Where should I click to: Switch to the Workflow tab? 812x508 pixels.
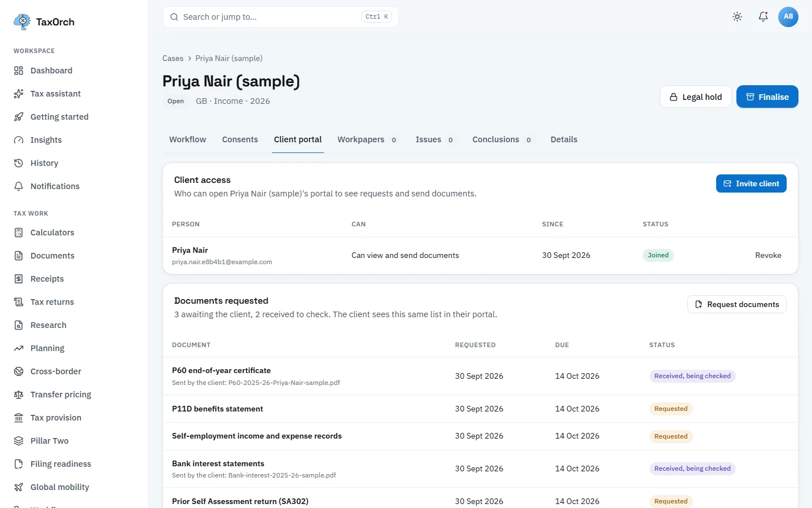click(188, 139)
